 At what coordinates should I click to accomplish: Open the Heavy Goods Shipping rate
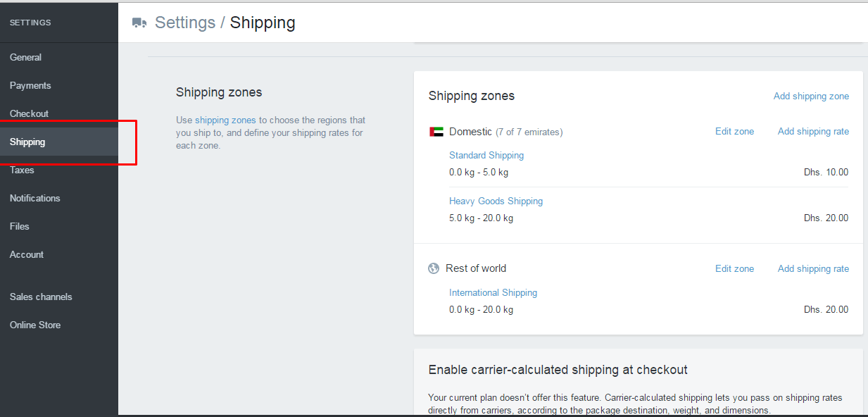(x=496, y=201)
